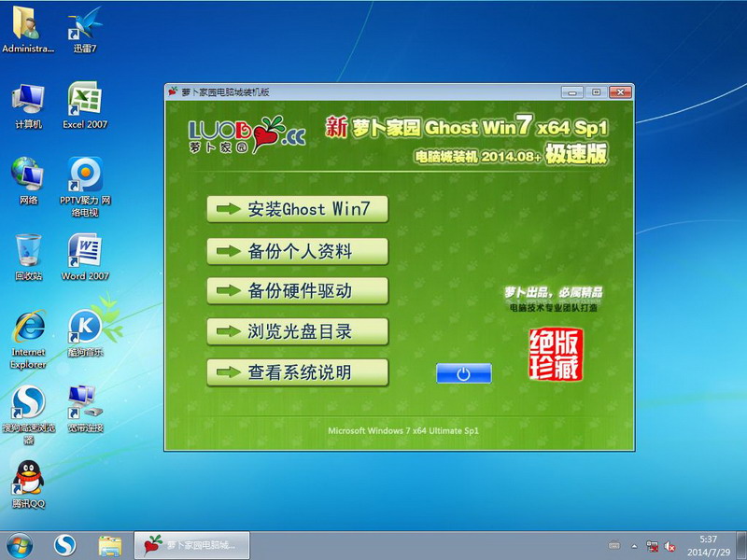
Task: Click the blue power button
Action: coord(463,373)
